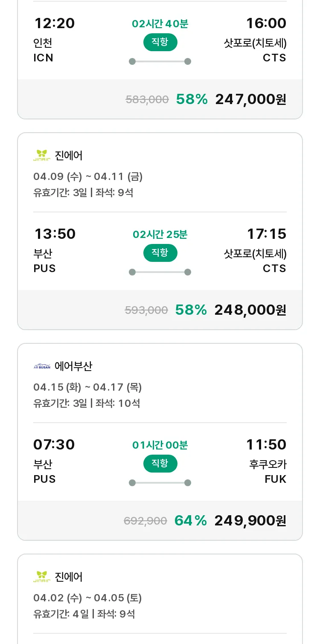Click the struck-through 692,900 original price

[145, 521]
